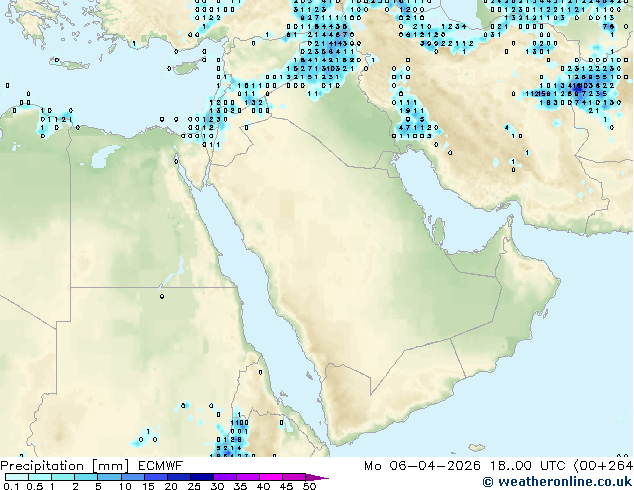
Task: Click the "50" legend value
Action: click(x=309, y=486)
